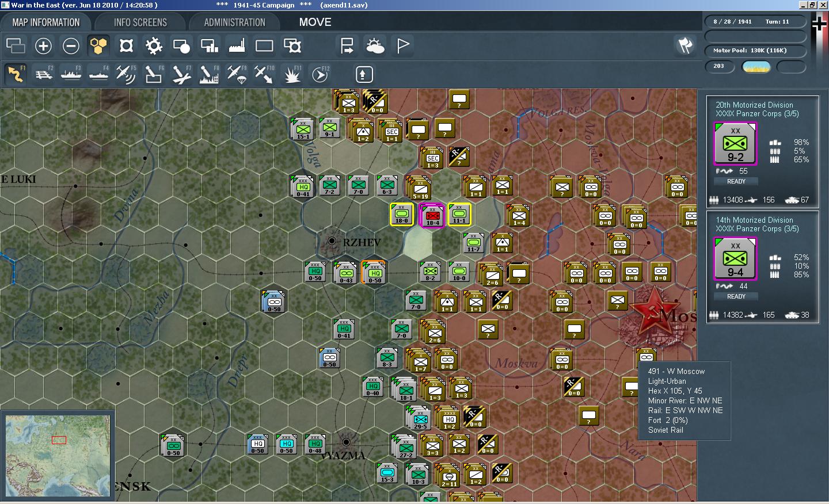Toggle the factory display icon
Viewport: 829px width, 504px height.
pos(237,45)
